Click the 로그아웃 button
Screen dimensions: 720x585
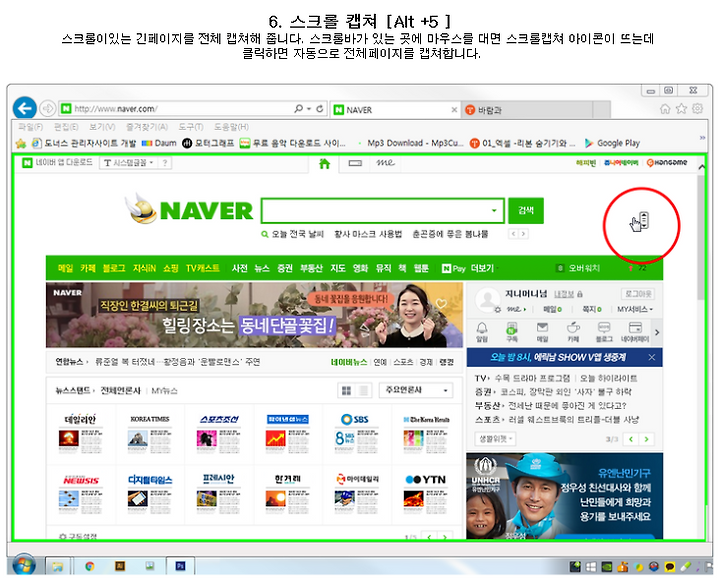pyautogui.click(x=638, y=294)
